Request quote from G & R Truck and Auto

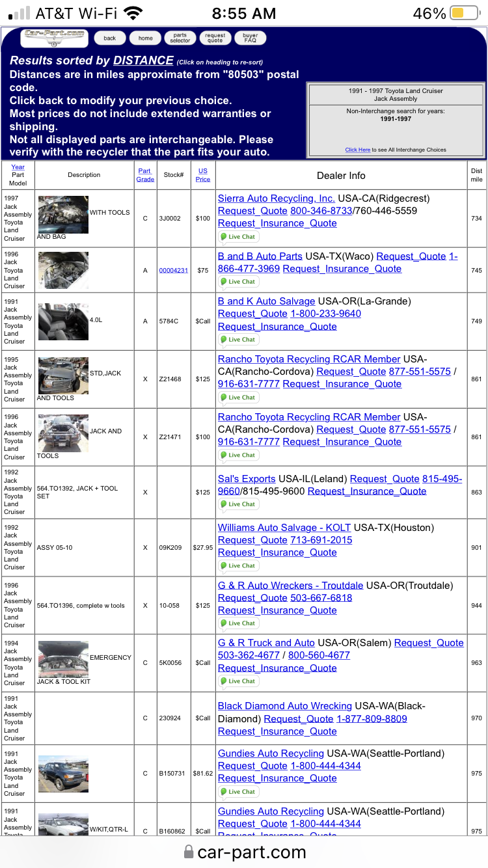[x=429, y=643]
